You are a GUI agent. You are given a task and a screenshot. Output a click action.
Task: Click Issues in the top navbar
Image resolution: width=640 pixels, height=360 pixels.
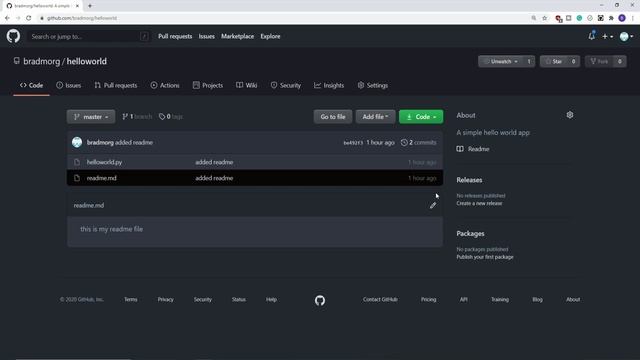click(x=207, y=36)
